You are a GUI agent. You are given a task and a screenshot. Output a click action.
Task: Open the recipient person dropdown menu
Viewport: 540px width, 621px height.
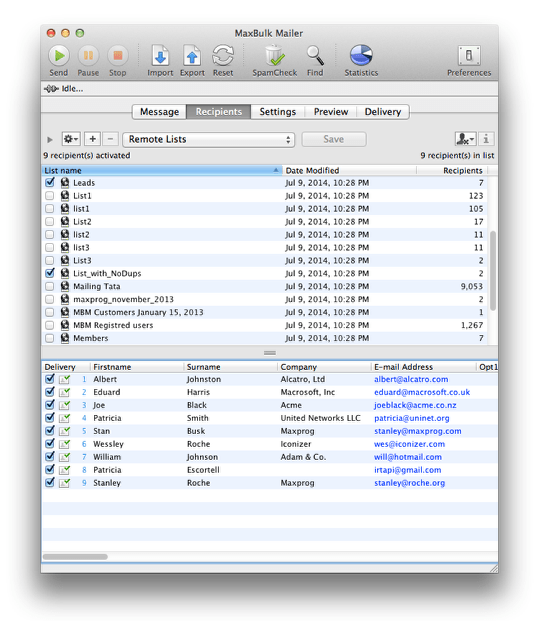click(x=466, y=139)
